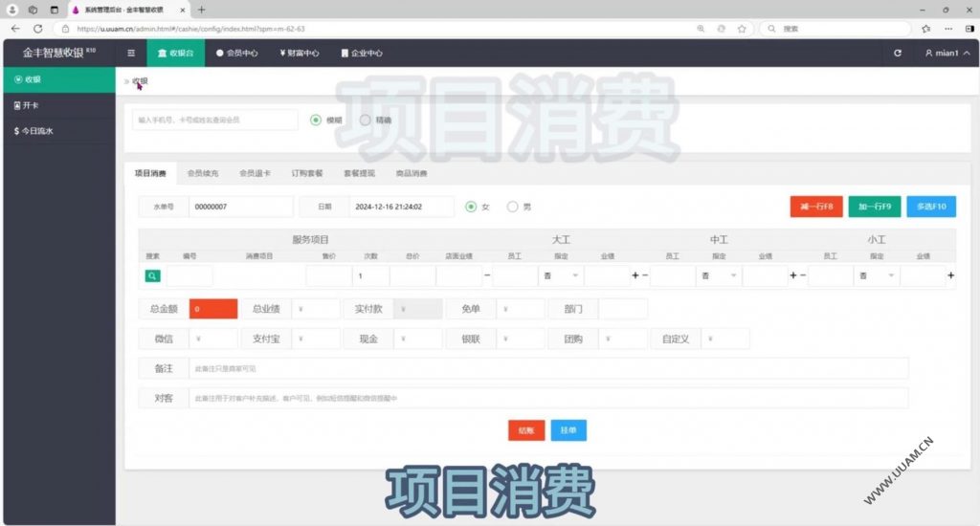Click the plus icon after 大工 业绩
980x526 pixels.
(x=635, y=275)
